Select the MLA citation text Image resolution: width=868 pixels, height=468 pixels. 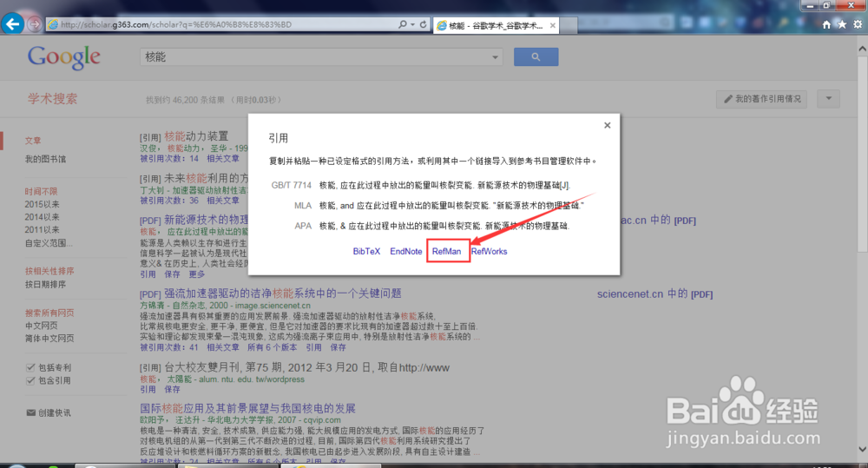click(451, 206)
